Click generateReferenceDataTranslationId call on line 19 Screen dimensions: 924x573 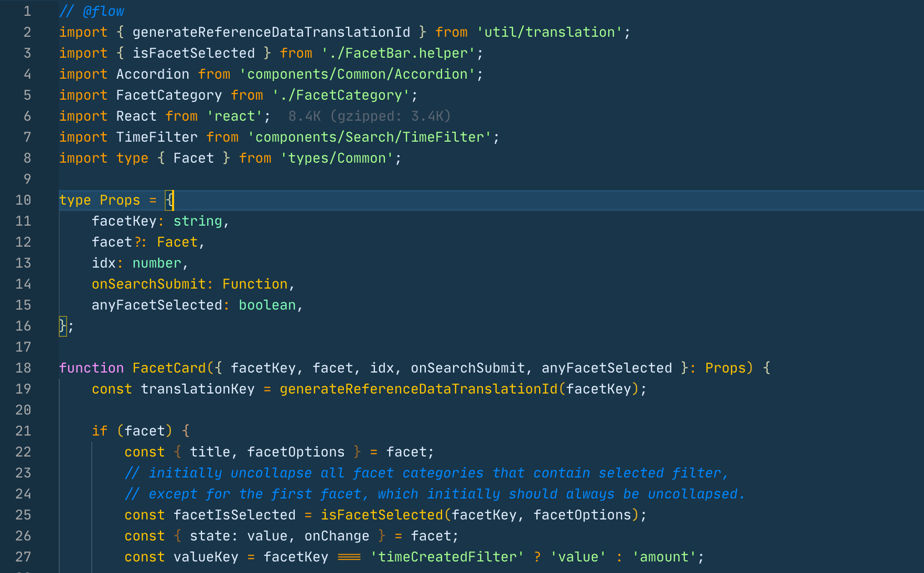tap(418, 389)
